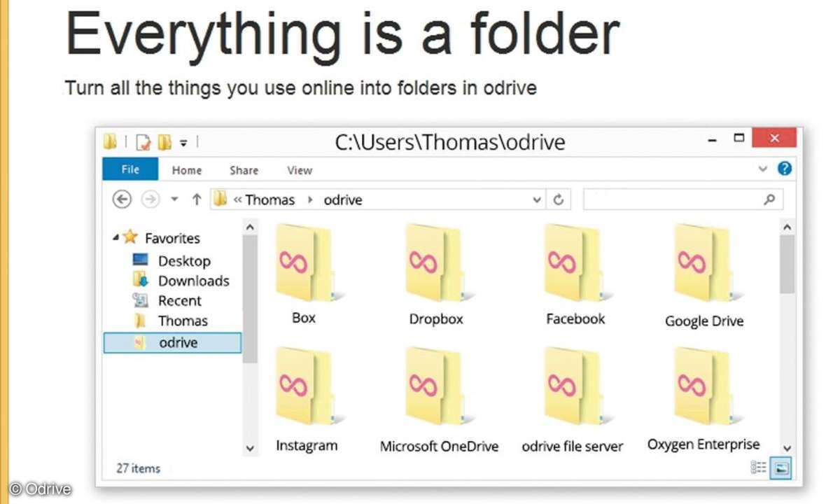Open recent locations dropdown arrow
The width and height of the screenshot is (840, 504).
pyautogui.click(x=174, y=199)
